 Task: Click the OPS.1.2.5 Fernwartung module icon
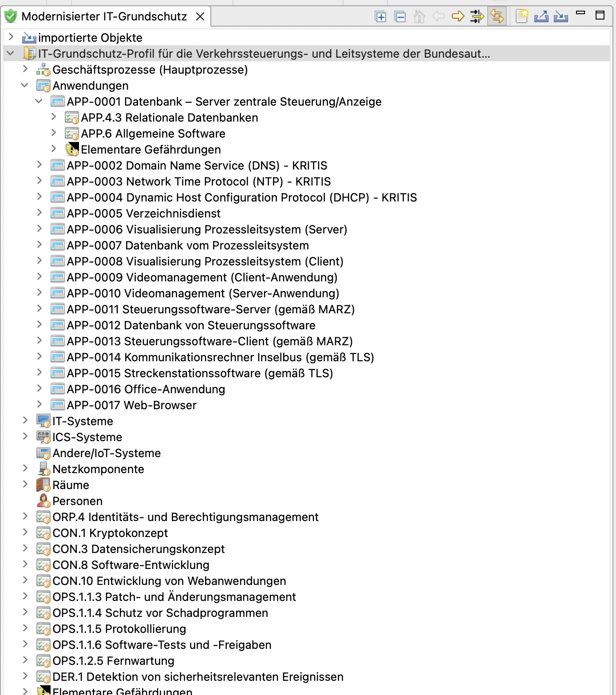tap(43, 661)
